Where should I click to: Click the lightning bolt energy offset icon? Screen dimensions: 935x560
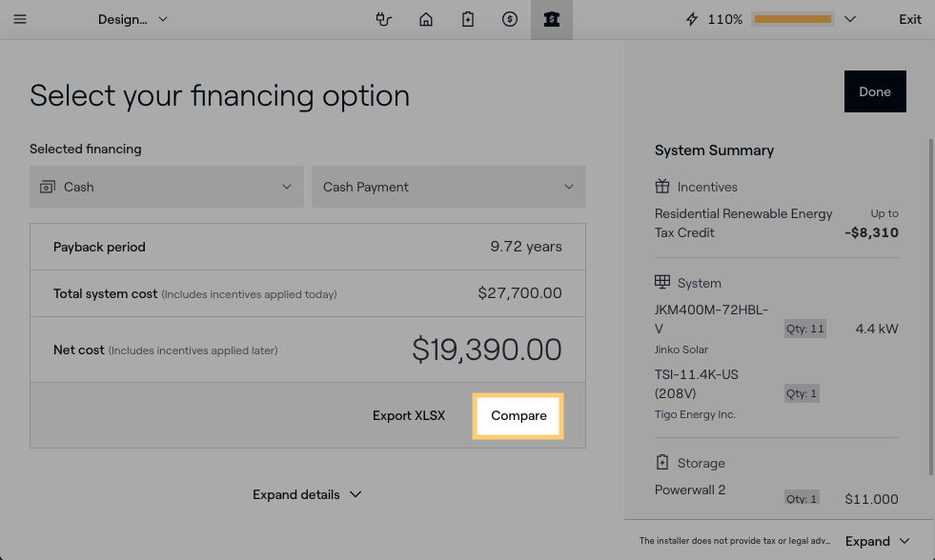coord(692,19)
